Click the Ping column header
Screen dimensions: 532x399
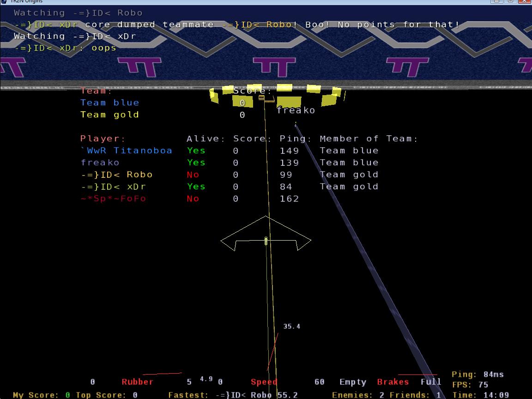click(x=295, y=139)
